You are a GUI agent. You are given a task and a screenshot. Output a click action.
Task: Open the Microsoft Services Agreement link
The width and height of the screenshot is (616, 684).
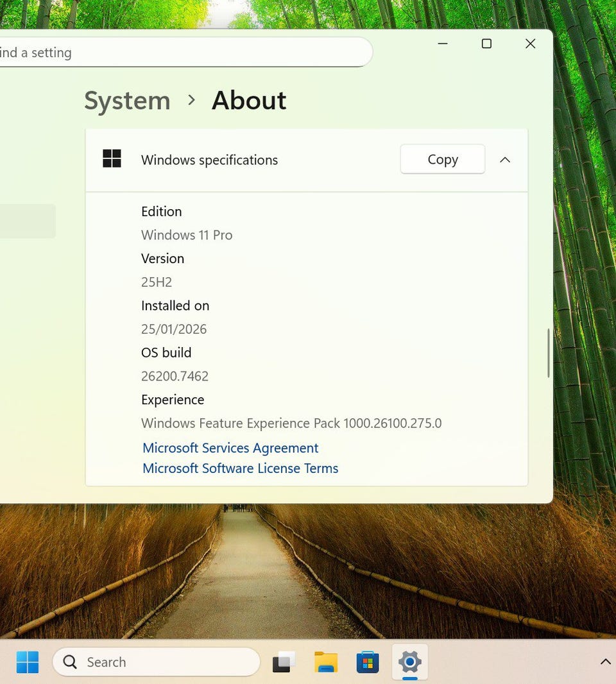pos(230,448)
